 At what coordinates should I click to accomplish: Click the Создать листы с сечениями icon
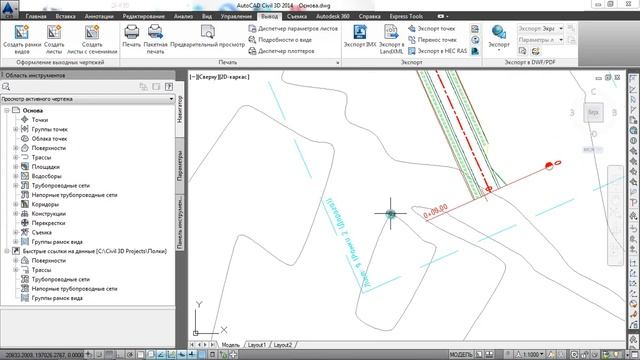tap(92, 32)
